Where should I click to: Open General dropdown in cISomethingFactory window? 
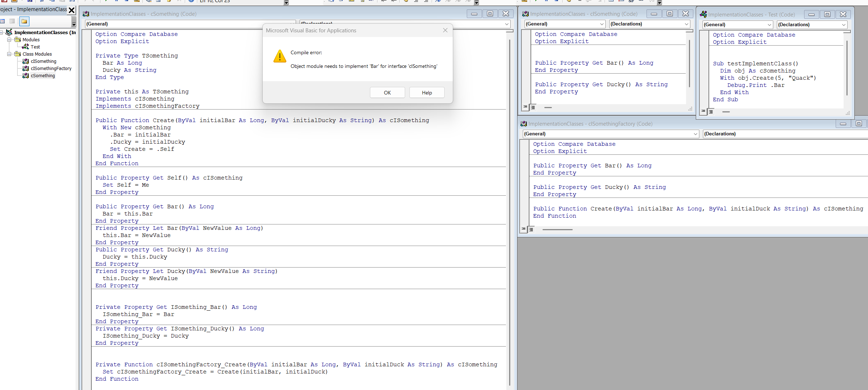pyautogui.click(x=695, y=134)
